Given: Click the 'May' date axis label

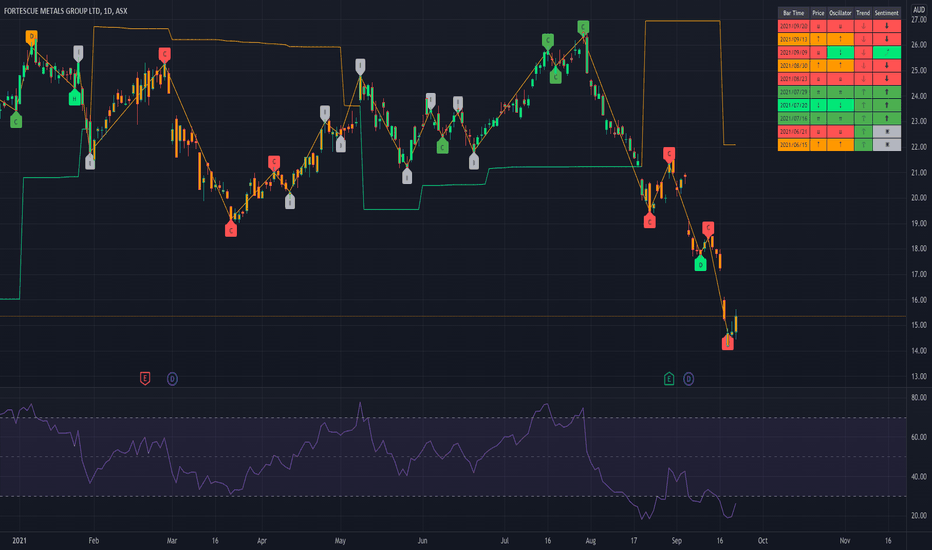Looking at the screenshot, I should [340, 541].
